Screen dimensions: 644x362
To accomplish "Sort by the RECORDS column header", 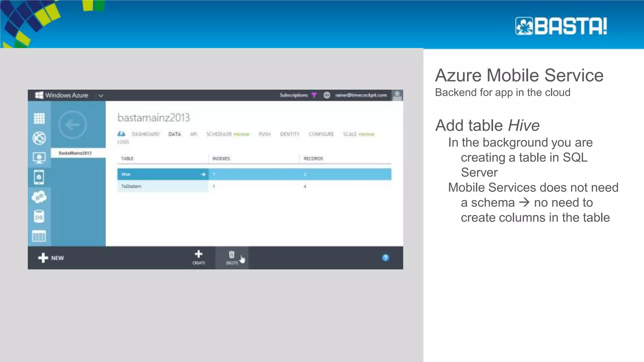I will (313, 159).
